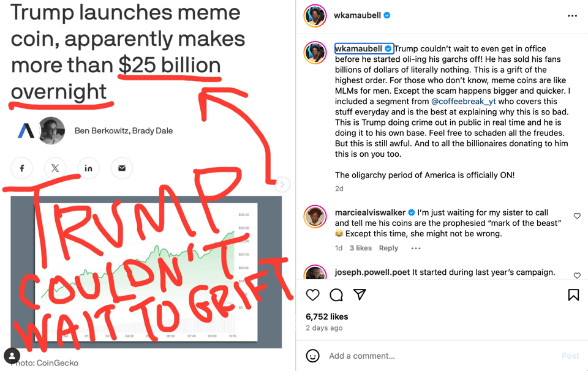Share post with paper plane icon
Image resolution: width=588 pixels, height=371 pixels.
pyautogui.click(x=360, y=295)
